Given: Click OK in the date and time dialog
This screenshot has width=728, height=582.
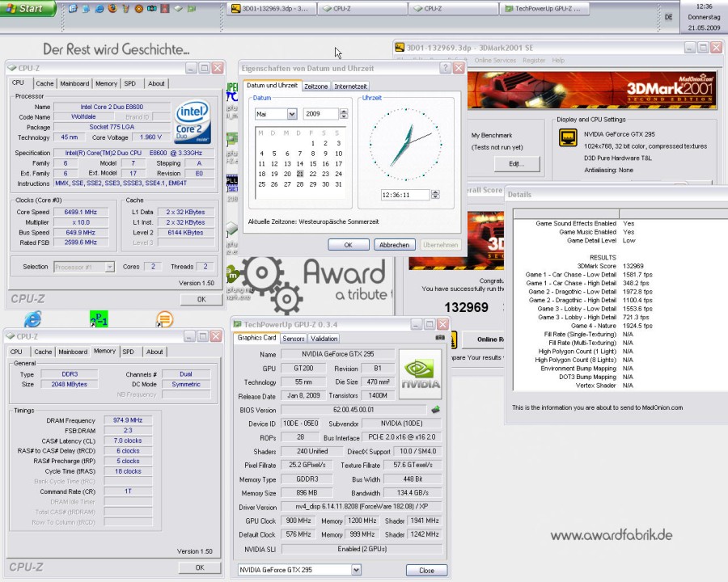Looking at the screenshot, I should [349, 245].
